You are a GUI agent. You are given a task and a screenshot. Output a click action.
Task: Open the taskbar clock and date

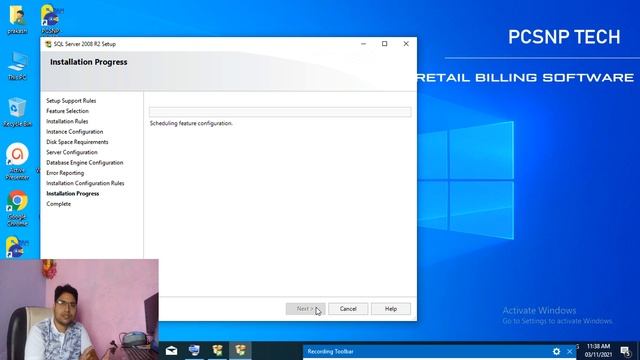pyautogui.click(x=598, y=351)
